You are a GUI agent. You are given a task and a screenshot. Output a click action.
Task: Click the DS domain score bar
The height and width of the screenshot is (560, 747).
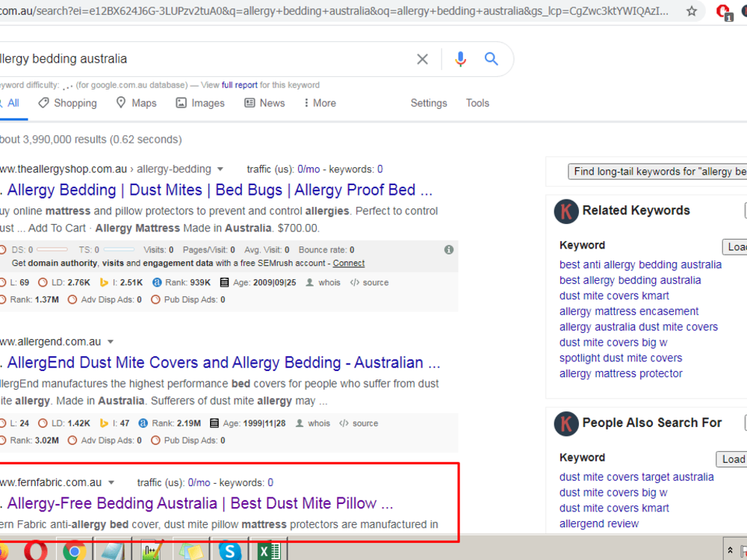coord(52,249)
